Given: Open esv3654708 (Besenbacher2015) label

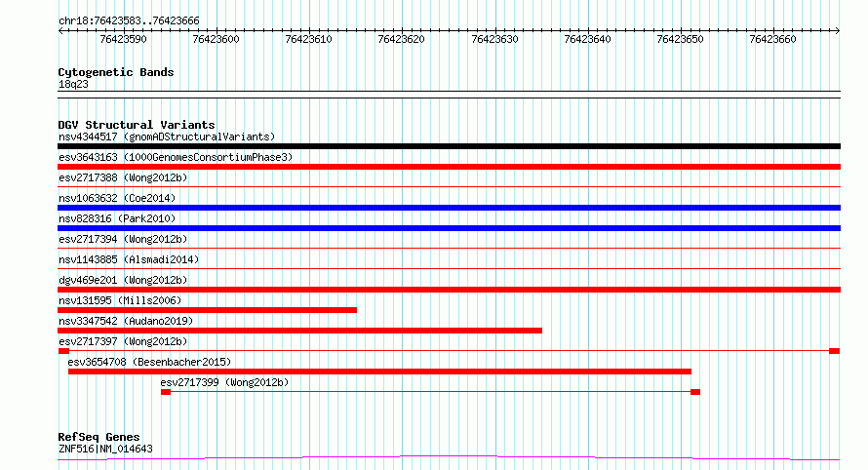Looking at the screenshot, I should [x=149, y=362].
